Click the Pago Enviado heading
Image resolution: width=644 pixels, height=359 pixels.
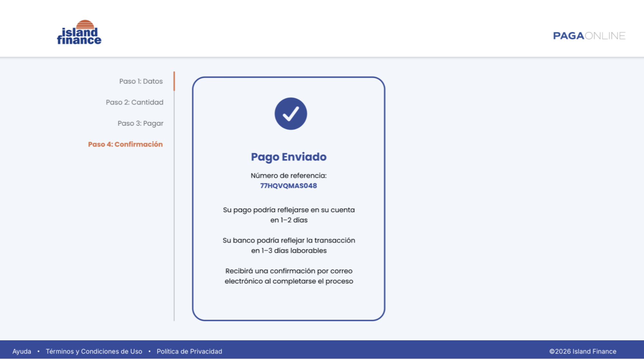289,157
